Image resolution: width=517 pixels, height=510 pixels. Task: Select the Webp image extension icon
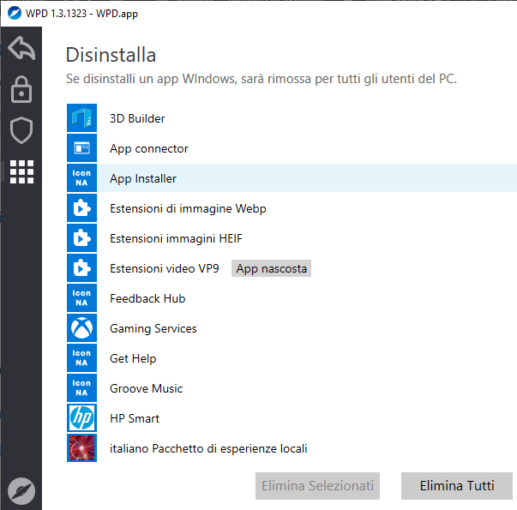[x=82, y=208]
